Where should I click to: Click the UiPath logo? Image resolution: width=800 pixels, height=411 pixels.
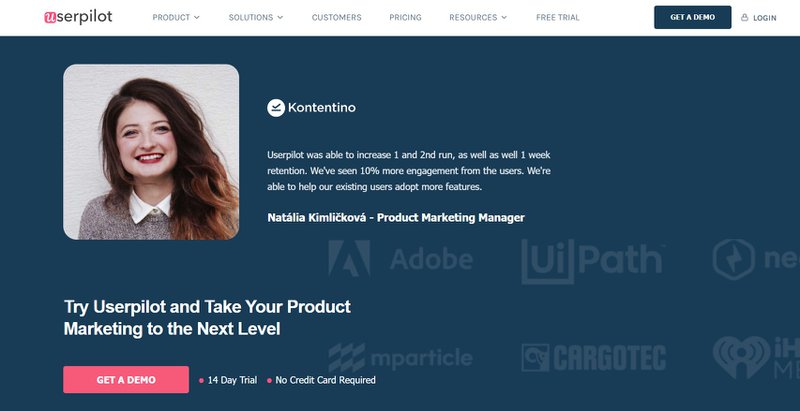click(x=591, y=260)
